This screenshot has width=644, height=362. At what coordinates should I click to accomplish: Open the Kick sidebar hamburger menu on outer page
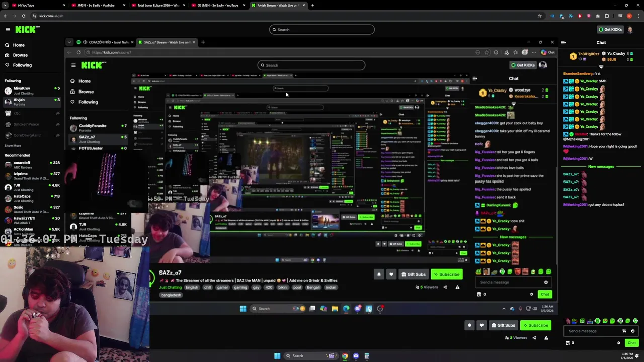coord(8,30)
